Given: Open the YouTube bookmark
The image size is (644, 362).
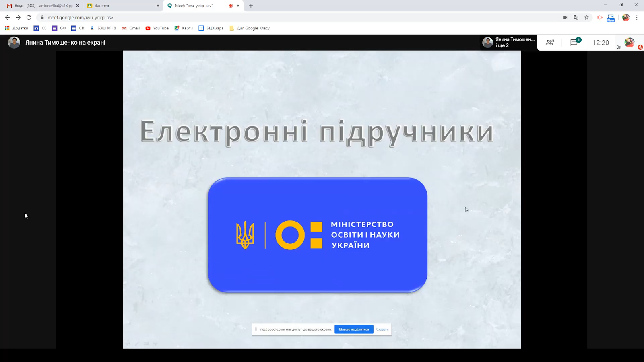Looking at the screenshot, I should pyautogui.click(x=157, y=28).
